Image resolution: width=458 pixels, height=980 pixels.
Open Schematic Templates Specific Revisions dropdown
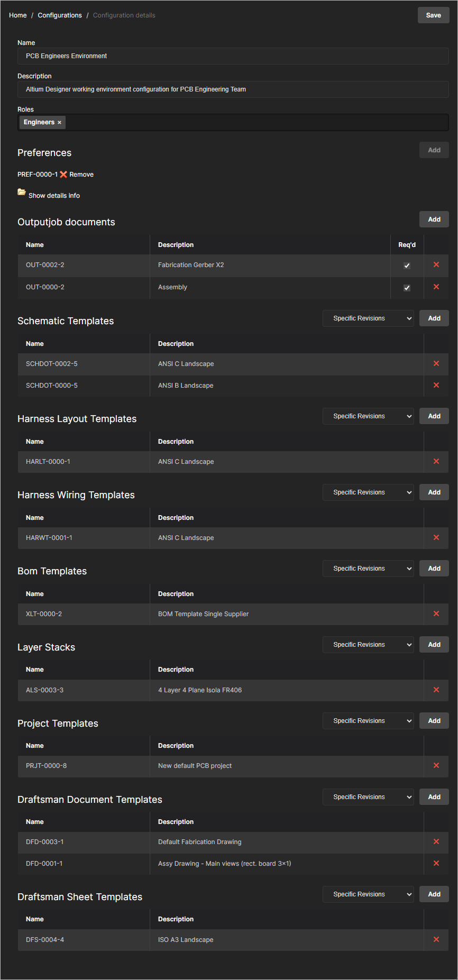[x=368, y=318]
